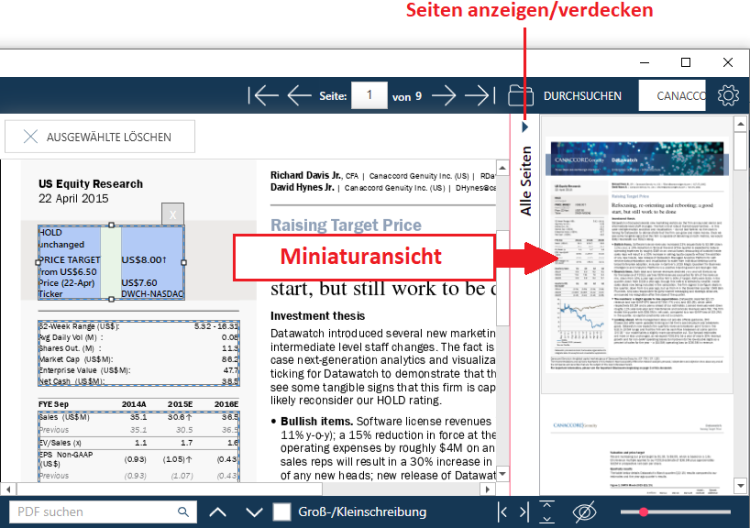Image resolution: width=750 pixels, height=528 pixels.
Task: Click the 22 April 2015 date text
Action: (x=74, y=198)
